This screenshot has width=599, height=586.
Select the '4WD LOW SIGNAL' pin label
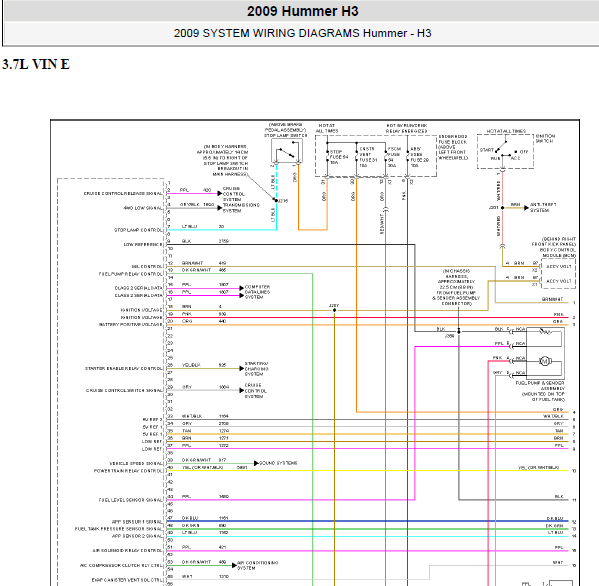pos(143,208)
